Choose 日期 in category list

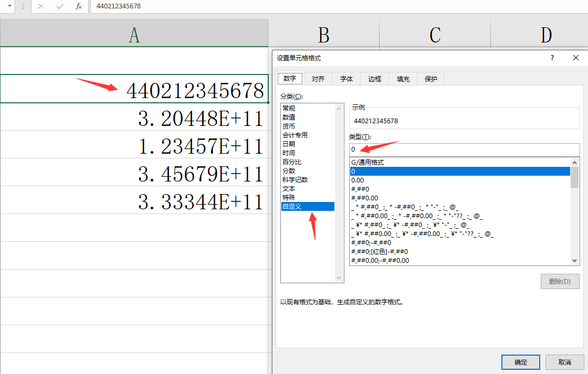coord(308,144)
